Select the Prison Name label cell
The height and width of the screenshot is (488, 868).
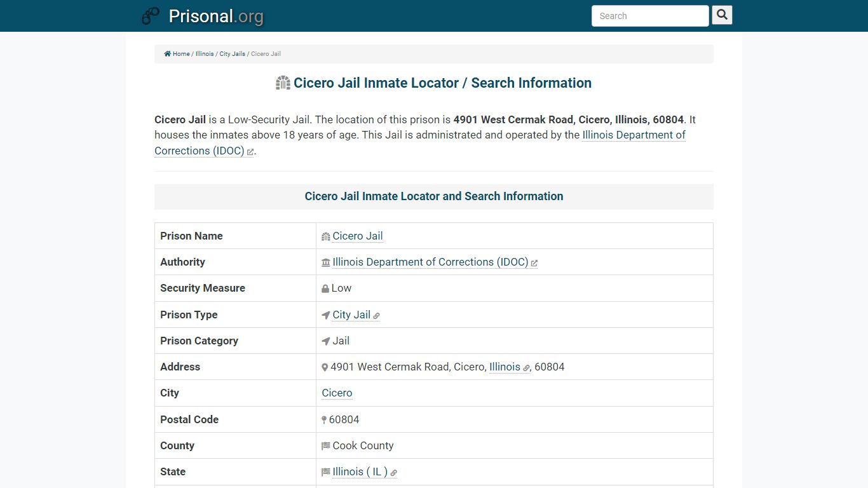tap(235, 236)
